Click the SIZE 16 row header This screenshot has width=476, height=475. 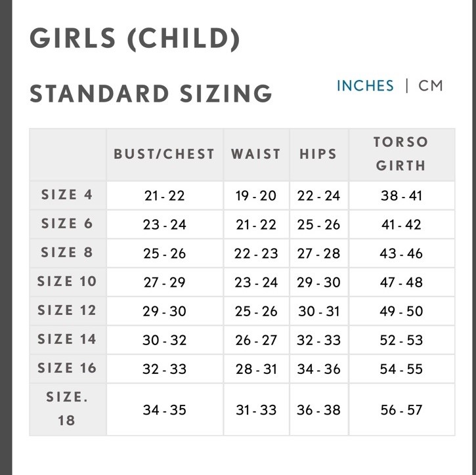pyautogui.click(x=68, y=368)
